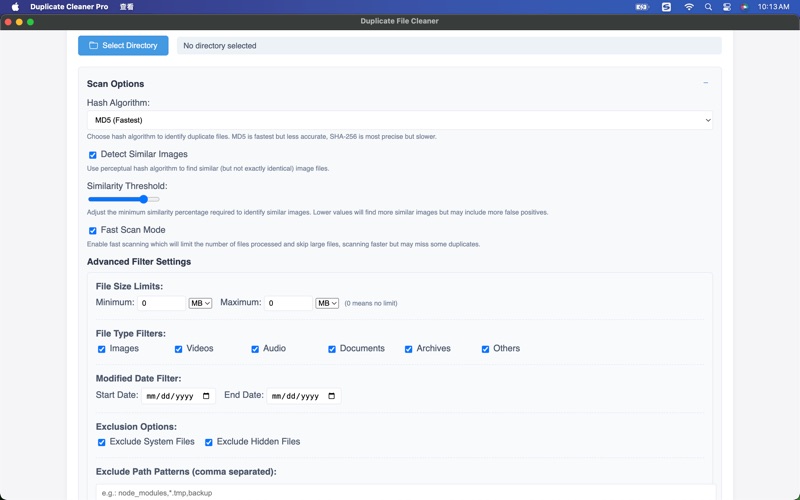800x500 pixels.
Task: Open Duplicate Cleaner Pro menu
Action: click(x=69, y=7)
